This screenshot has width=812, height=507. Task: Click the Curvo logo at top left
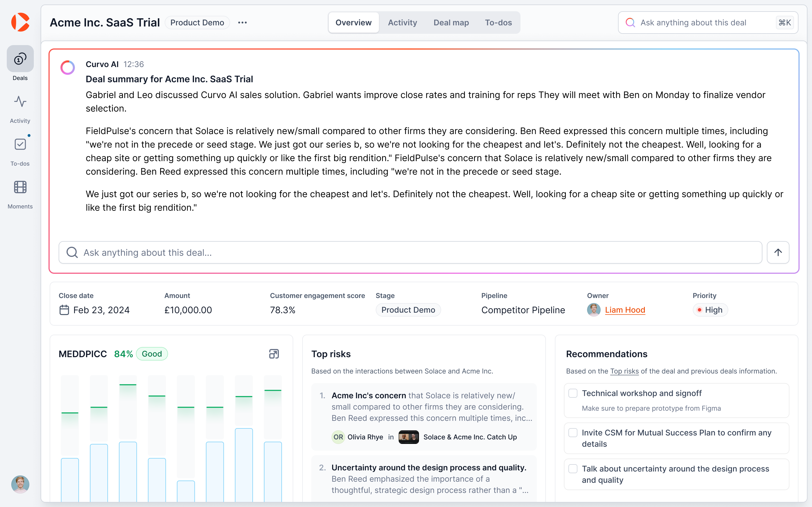(20, 22)
